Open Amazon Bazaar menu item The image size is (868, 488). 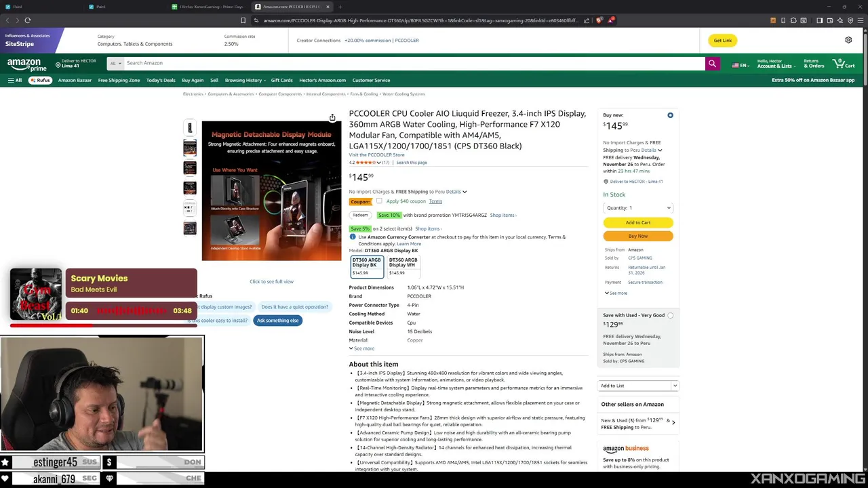[75, 80]
